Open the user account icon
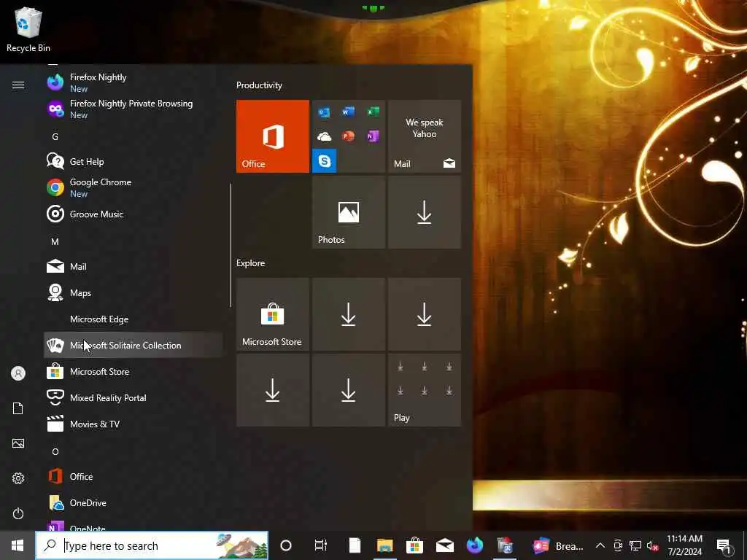 click(x=18, y=373)
